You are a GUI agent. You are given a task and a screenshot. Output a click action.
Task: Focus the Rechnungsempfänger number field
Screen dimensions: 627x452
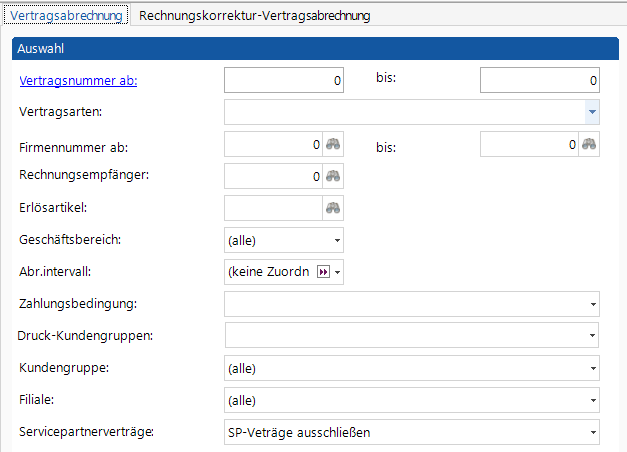[x=272, y=176]
